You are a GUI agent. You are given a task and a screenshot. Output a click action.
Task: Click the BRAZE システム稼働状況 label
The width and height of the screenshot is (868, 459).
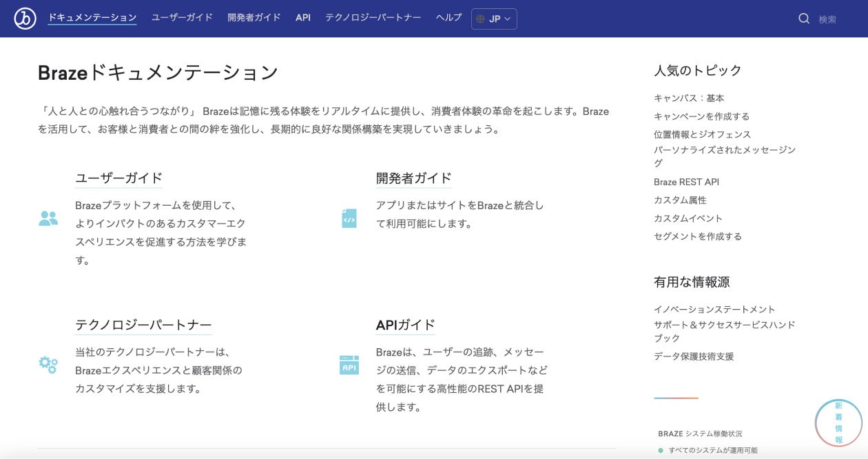700,434
